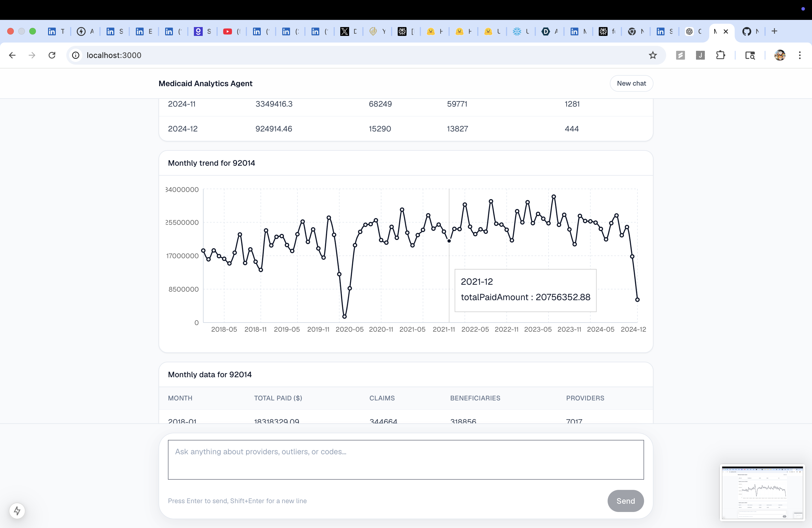The image size is (812, 528).
Task: Close the current localhost tab
Action: click(726, 31)
